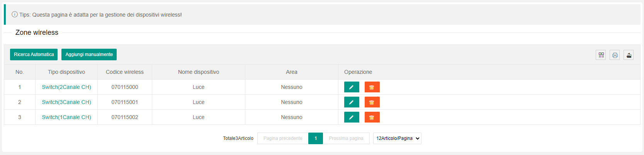
Task: Click the print icon above the table
Action: tap(615, 55)
